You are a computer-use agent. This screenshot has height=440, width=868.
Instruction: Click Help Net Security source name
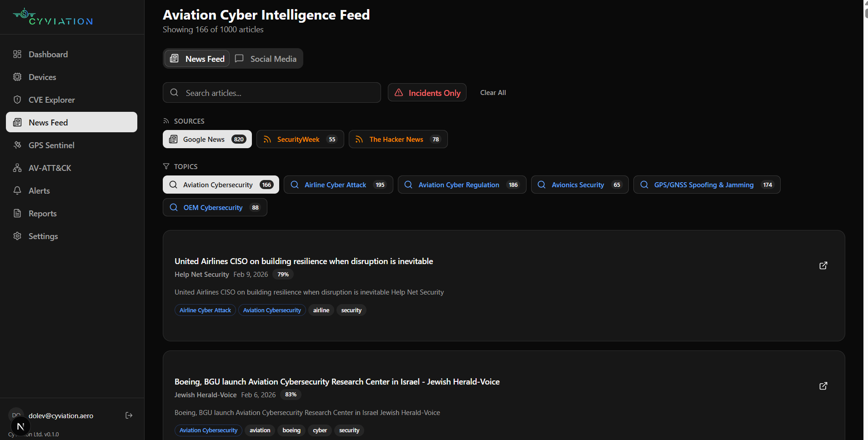tap(202, 275)
